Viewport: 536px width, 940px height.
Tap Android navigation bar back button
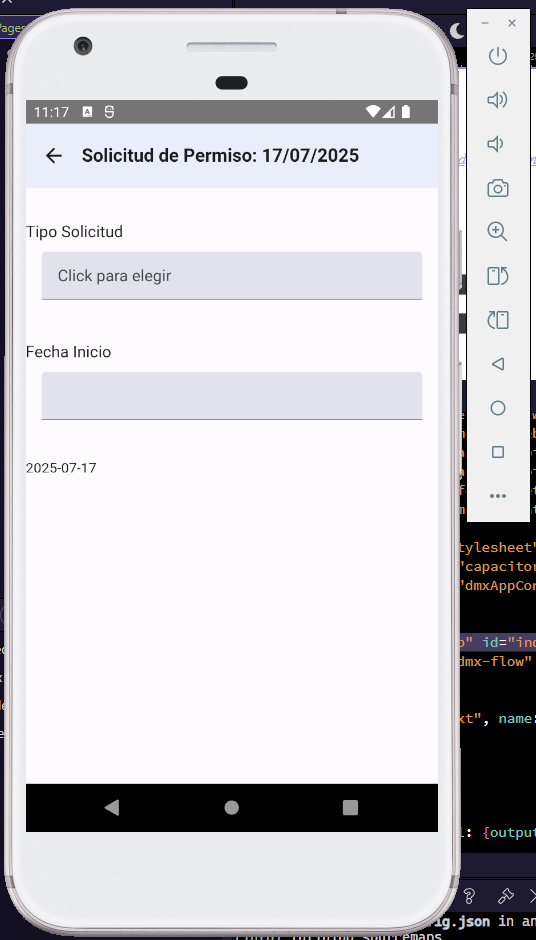(x=112, y=808)
